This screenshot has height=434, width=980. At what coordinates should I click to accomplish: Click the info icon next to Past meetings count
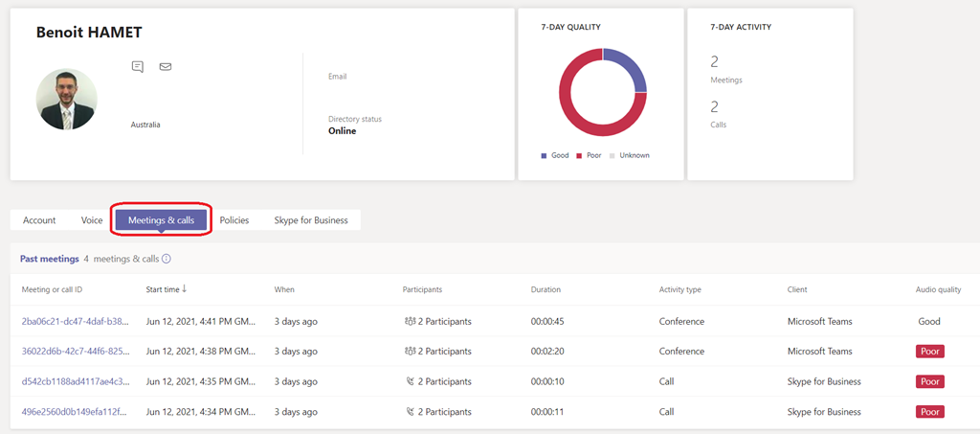click(x=167, y=259)
